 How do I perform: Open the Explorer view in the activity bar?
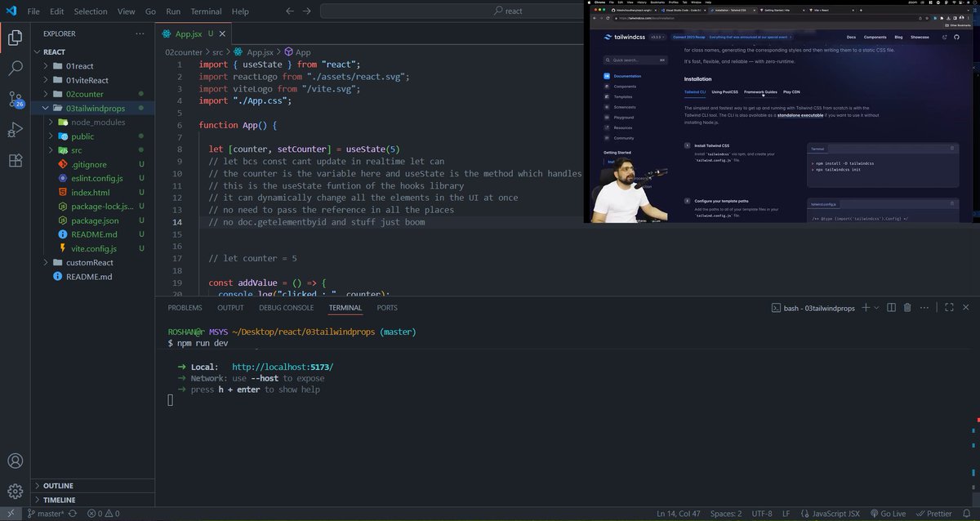[15, 37]
